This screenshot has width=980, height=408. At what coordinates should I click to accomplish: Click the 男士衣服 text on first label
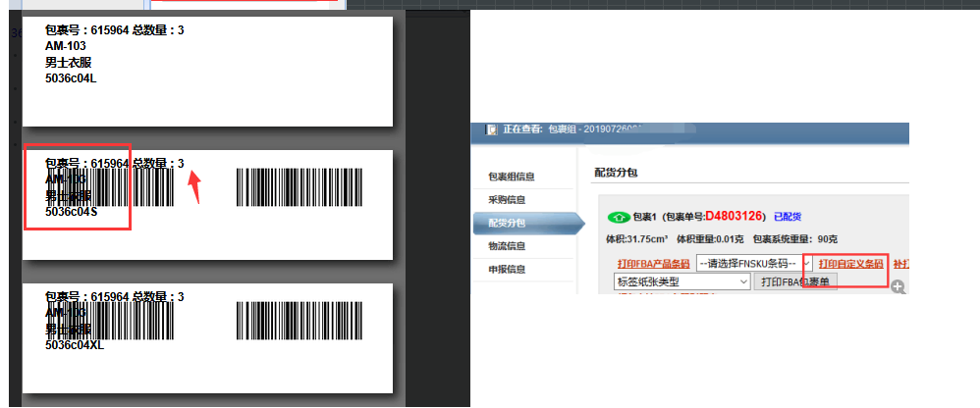69,63
